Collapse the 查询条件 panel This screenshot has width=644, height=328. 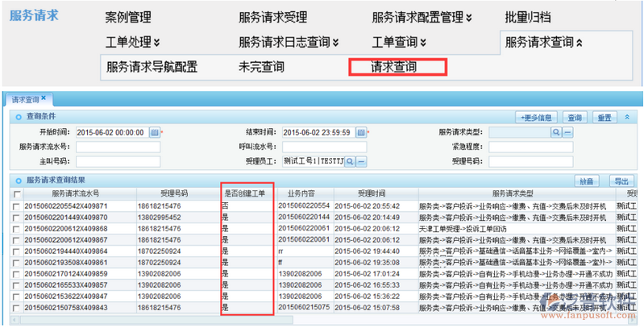[x=627, y=118]
